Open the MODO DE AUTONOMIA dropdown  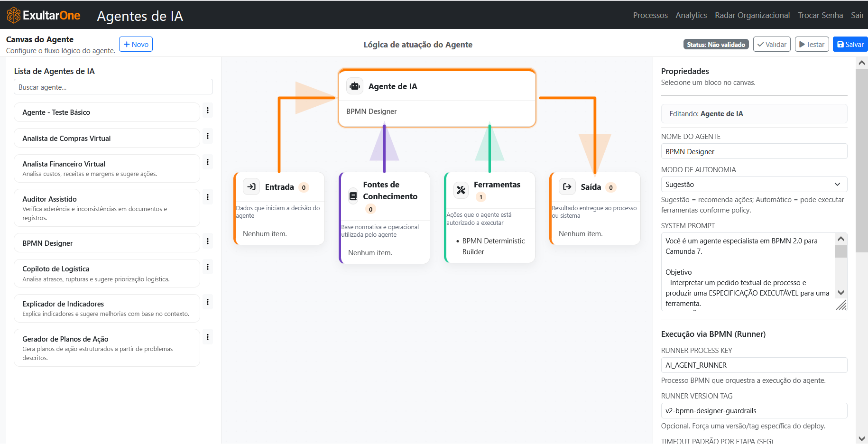coord(754,184)
